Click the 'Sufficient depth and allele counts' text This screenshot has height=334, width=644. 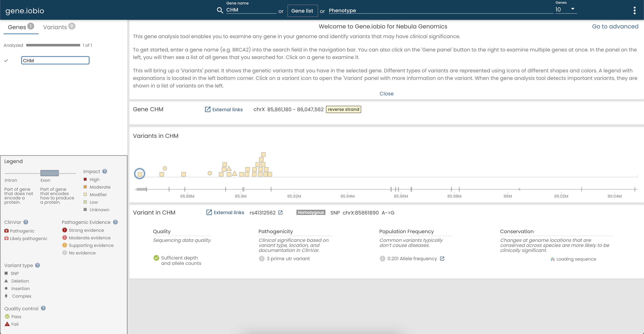[181, 260]
